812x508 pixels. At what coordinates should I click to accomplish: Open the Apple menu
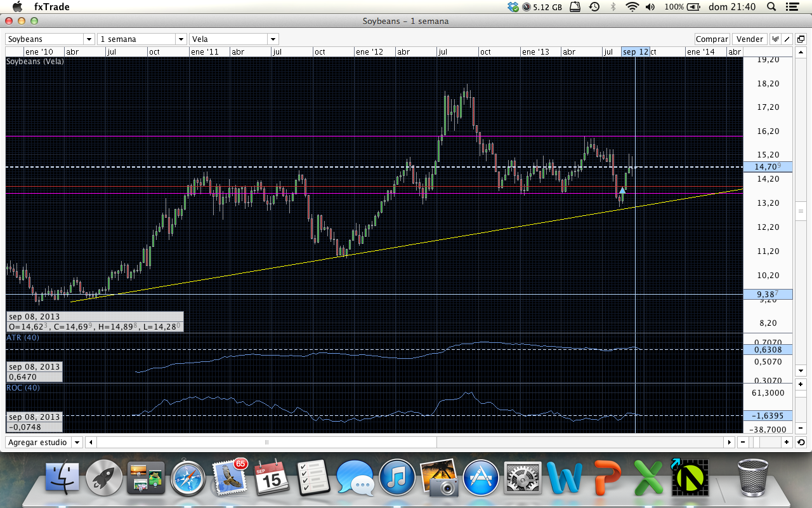18,7
